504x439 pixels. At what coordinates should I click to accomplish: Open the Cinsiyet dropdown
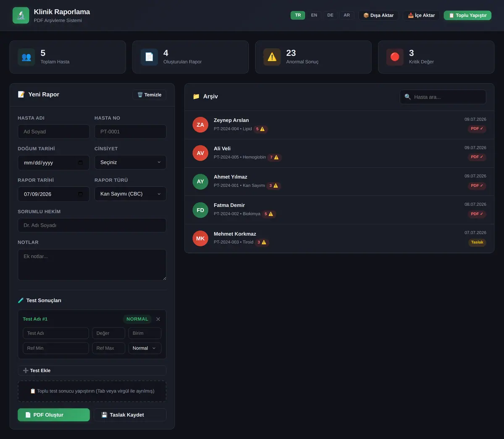(130, 162)
